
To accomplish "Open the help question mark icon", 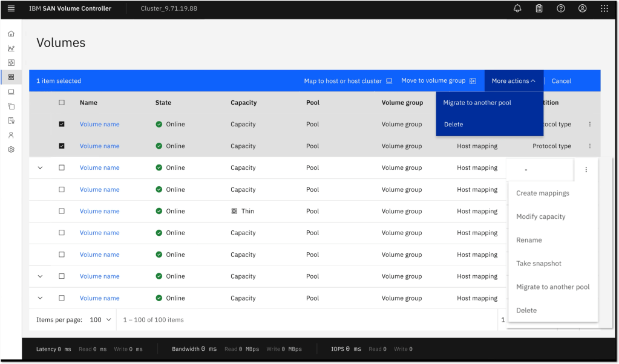I will [561, 8].
